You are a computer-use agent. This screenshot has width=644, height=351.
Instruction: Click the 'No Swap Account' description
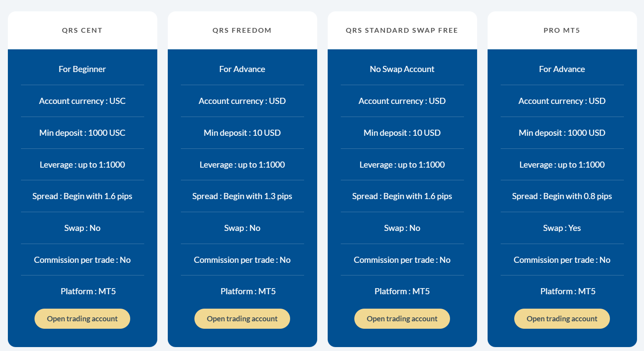402,69
